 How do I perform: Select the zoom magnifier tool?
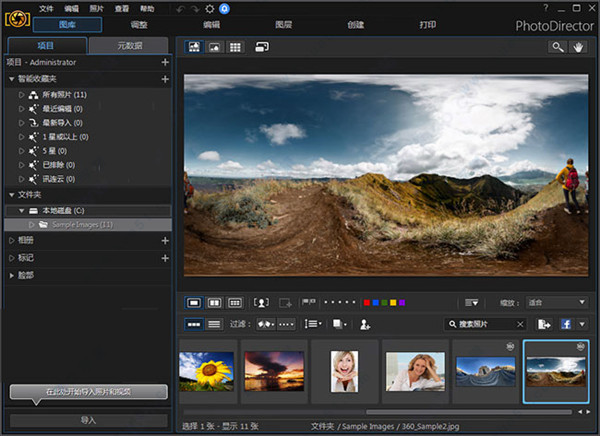point(557,47)
